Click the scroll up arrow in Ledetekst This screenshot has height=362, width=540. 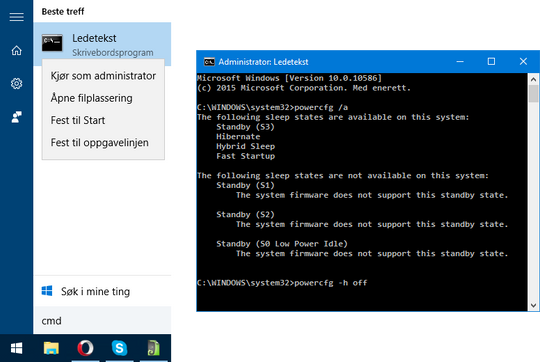pyautogui.click(x=533, y=79)
